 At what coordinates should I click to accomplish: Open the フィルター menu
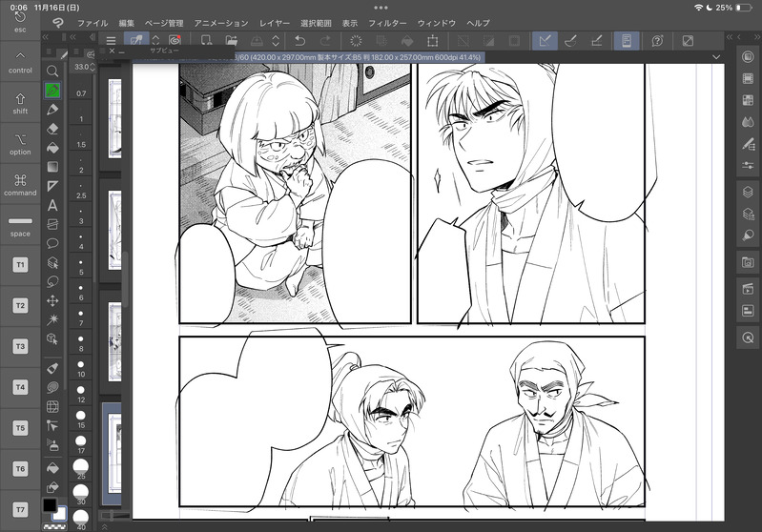click(387, 23)
